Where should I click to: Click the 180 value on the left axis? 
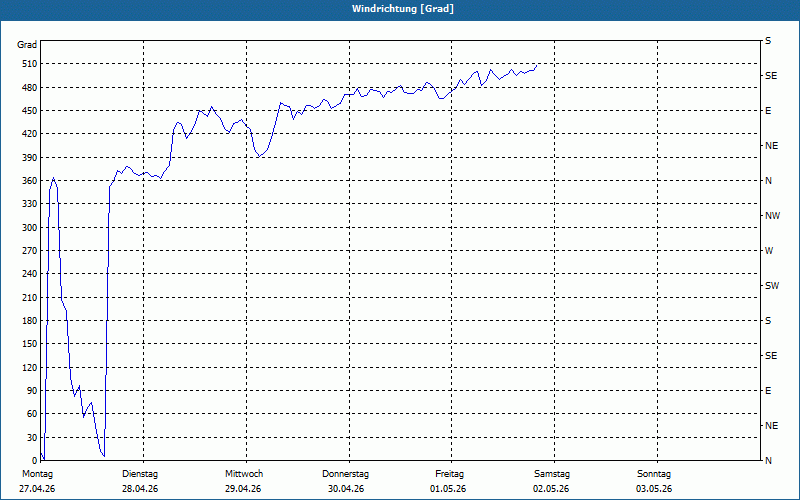[x=30, y=321]
